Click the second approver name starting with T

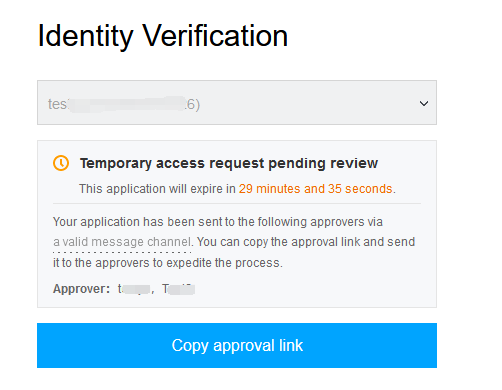click(x=178, y=289)
